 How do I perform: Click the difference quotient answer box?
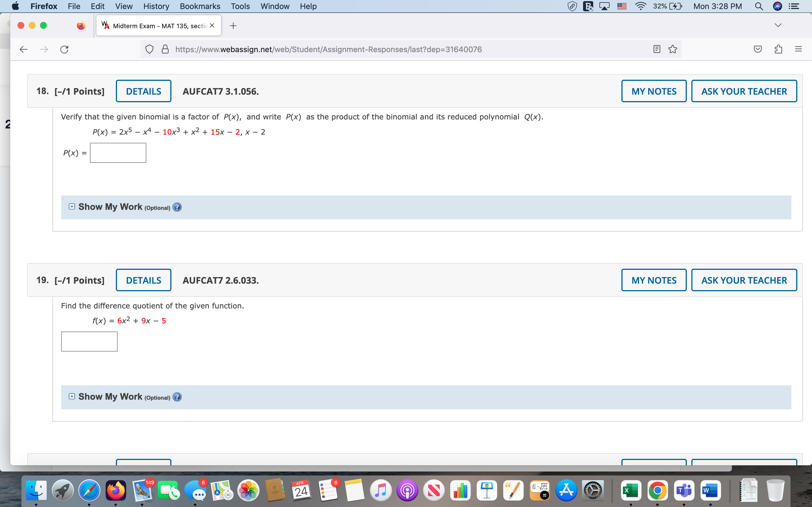point(89,341)
